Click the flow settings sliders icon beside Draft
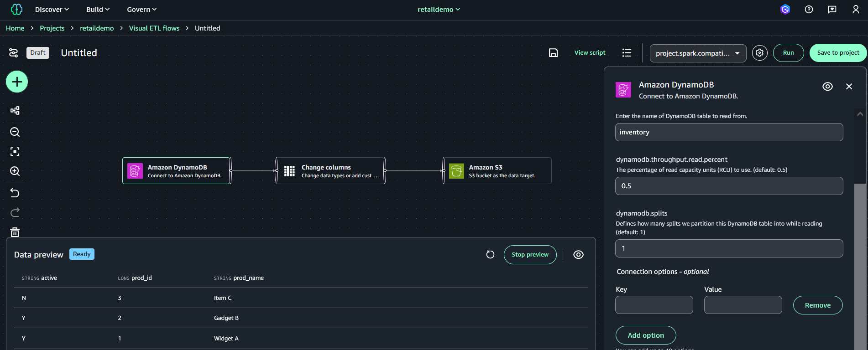868x350 pixels. (14, 53)
